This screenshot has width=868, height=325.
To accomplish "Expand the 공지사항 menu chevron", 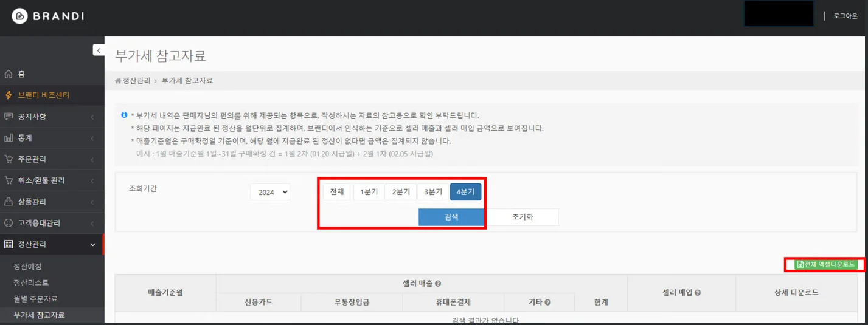I will click(x=92, y=117).
